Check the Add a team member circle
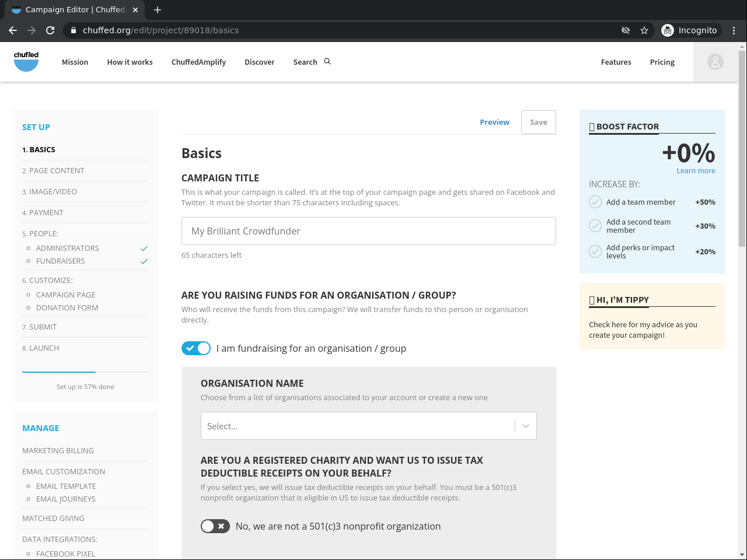 tap(595, 202)
